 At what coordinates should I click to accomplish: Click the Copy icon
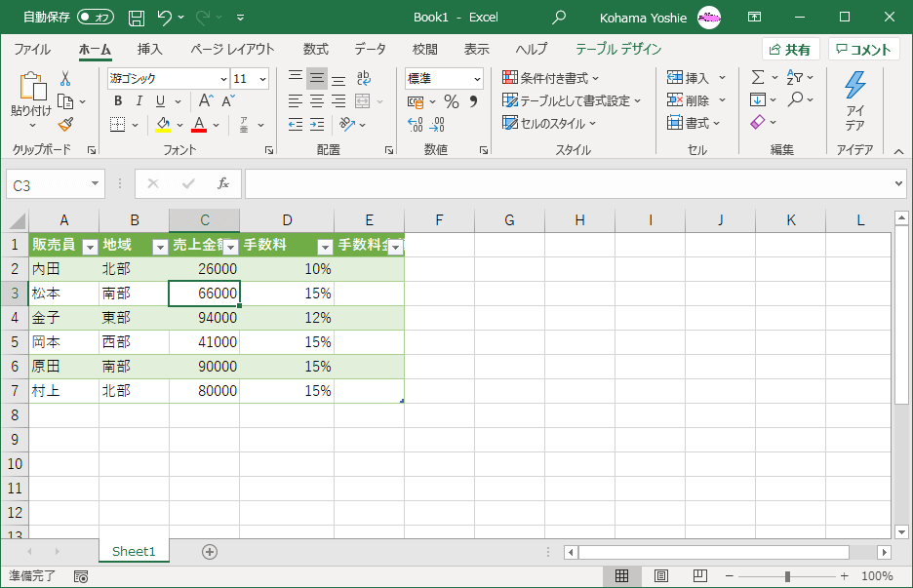tap(65, 101)
